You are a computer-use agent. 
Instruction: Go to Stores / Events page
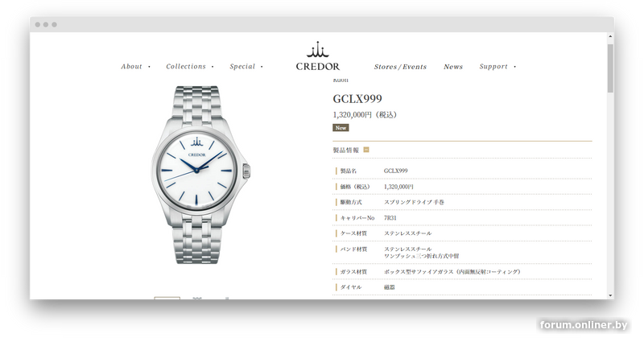[400, 67]
